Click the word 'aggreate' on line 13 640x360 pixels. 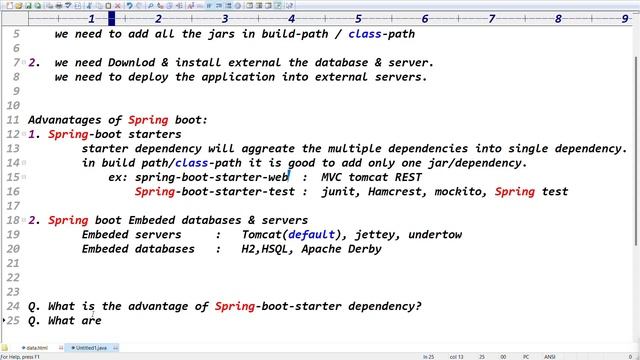tap(268, 149)
